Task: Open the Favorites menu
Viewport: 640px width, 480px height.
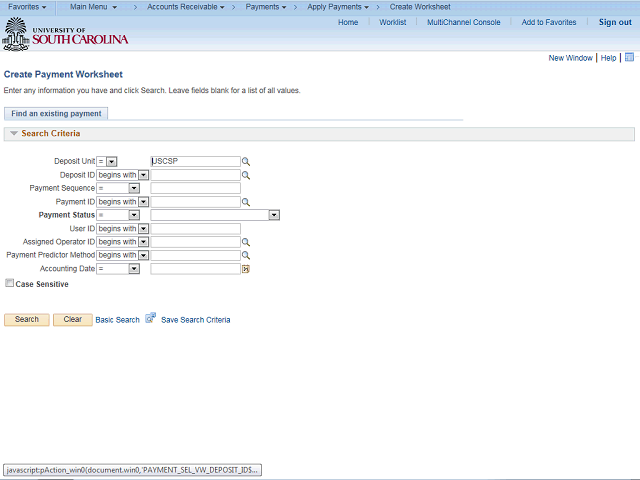Action: pos(27,7)
